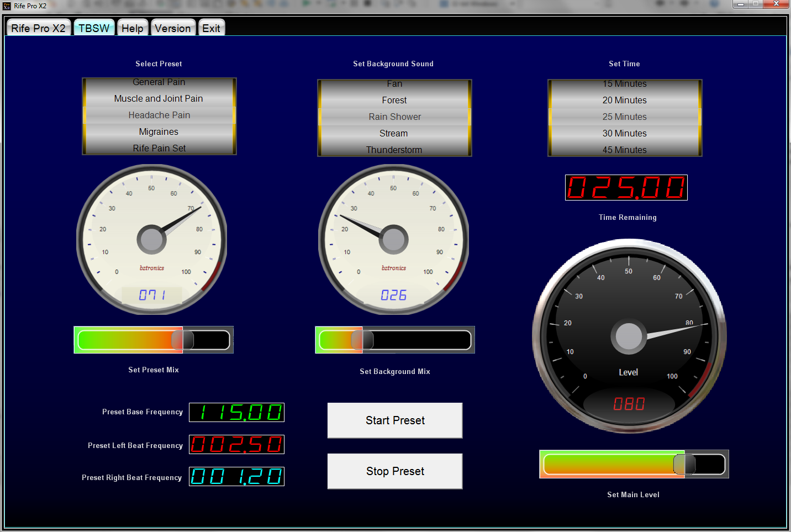Select Muscle and Joint Pain preset

pyautogui.click(x=159, y=98)
